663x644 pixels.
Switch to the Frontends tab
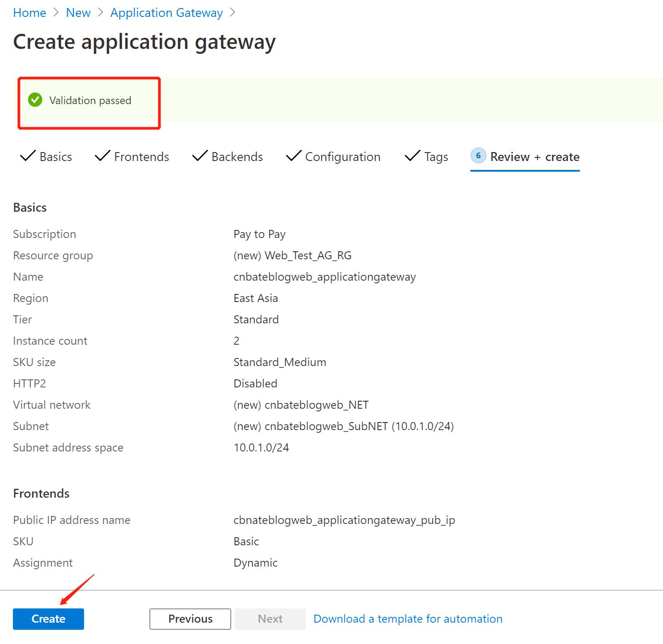[x=141, y=157]
